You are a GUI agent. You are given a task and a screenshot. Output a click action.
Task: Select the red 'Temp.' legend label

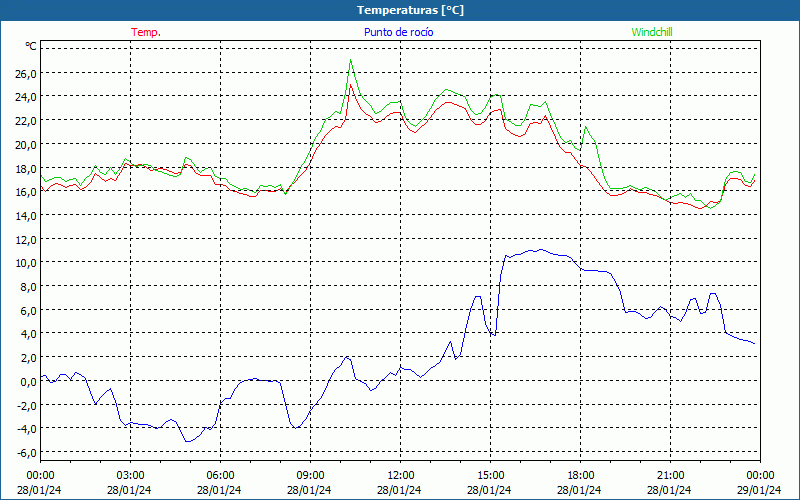coord(146,32)
